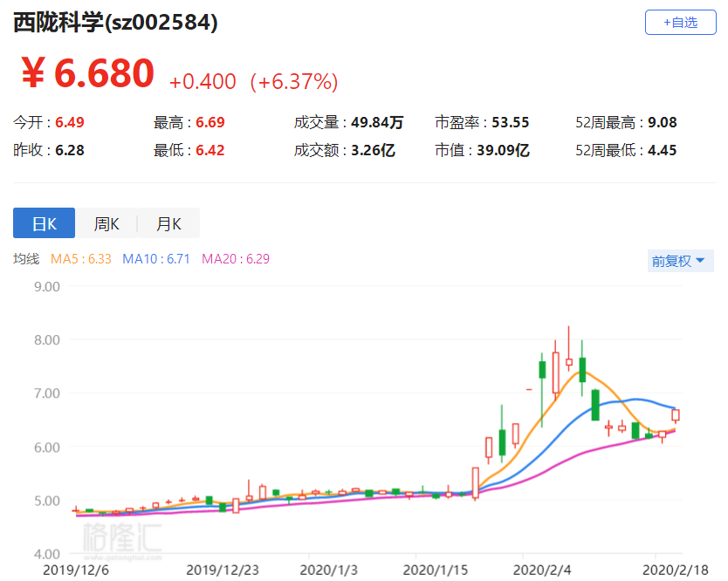Click the 2020/2/18 date axis label
Viewport: 728px width, 581px height.
tap(676, 570)
